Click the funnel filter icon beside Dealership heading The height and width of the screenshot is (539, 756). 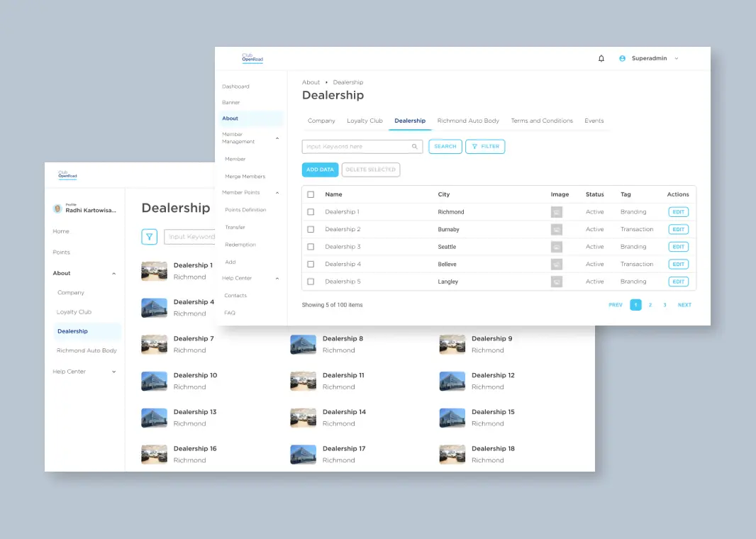[x=149, y=237]
